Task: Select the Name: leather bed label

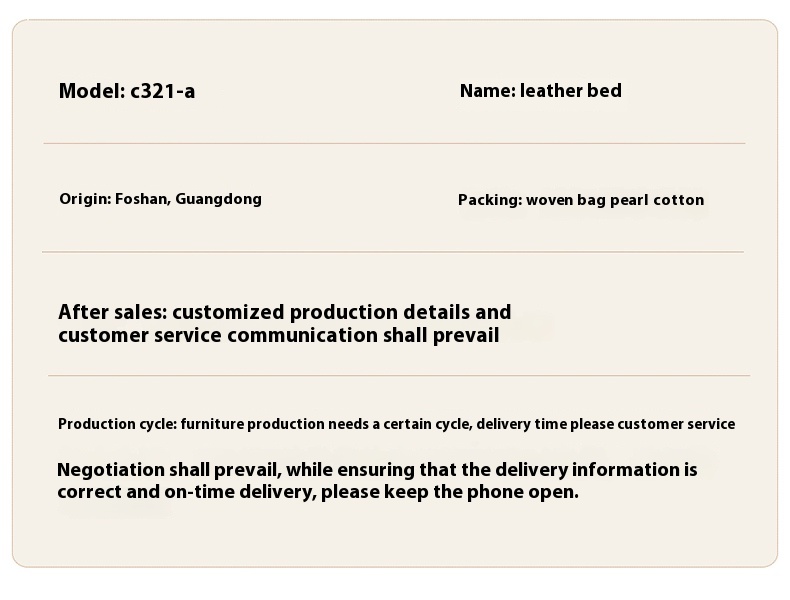Action: (541, 91)
